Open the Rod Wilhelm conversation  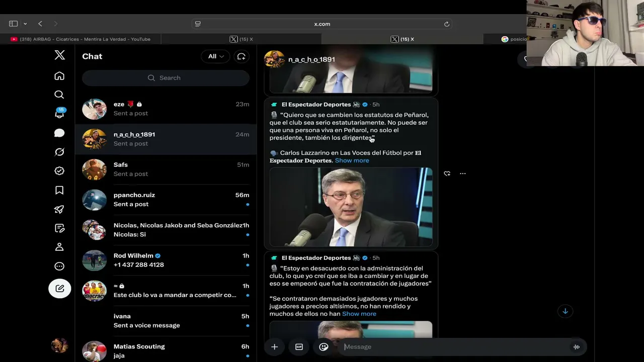(166, 260)
